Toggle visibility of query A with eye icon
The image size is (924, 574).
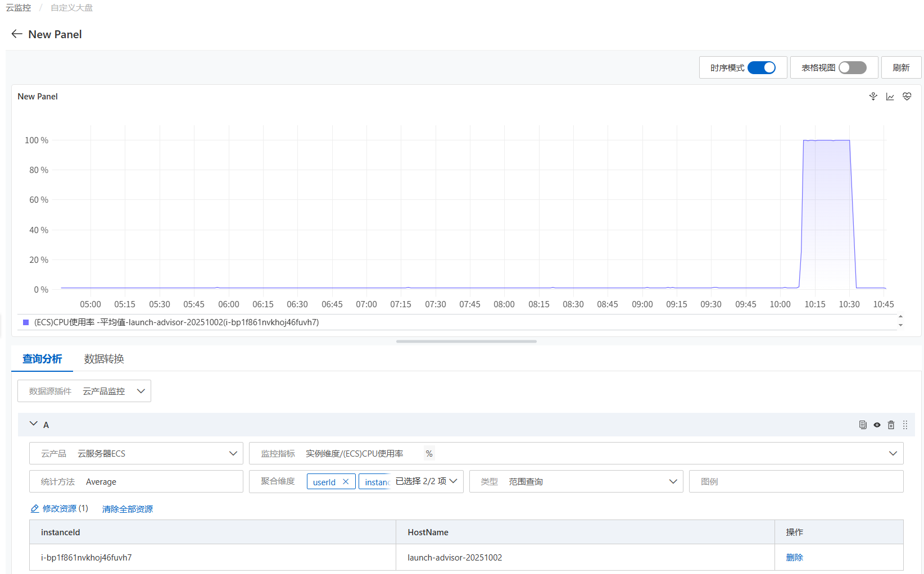(x=877, y=425)
